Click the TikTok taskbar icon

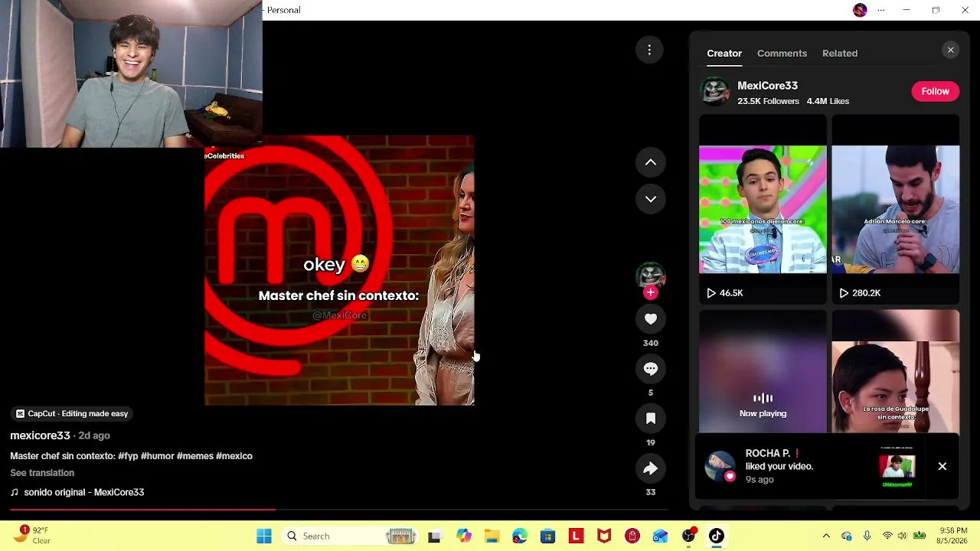coord(717,536)
